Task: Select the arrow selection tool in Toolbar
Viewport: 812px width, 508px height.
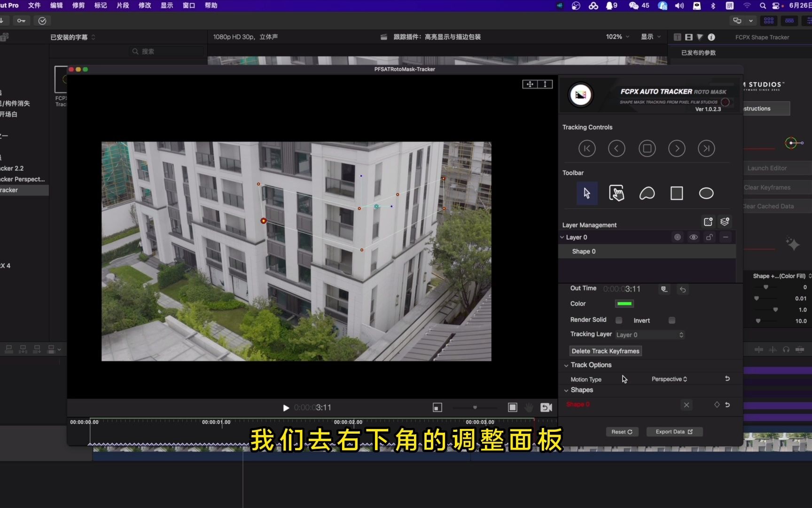Action: pos(587,193)
